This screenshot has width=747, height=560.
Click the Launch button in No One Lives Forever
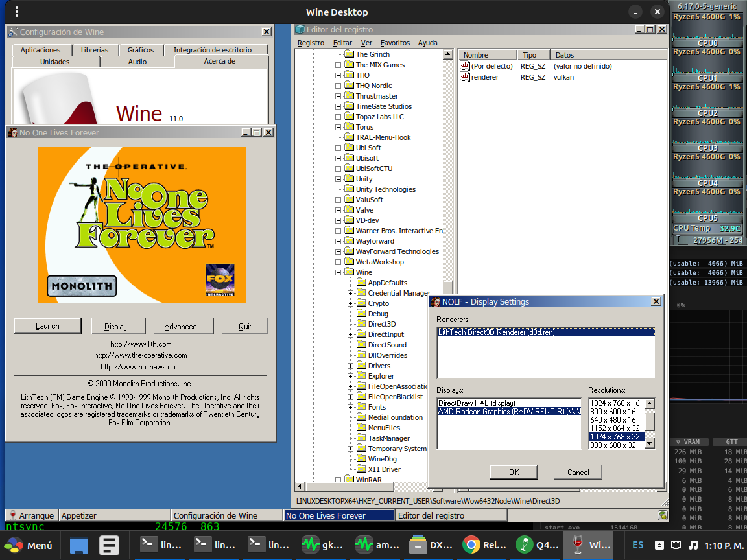pyautogui.click(x=47, y=326)
